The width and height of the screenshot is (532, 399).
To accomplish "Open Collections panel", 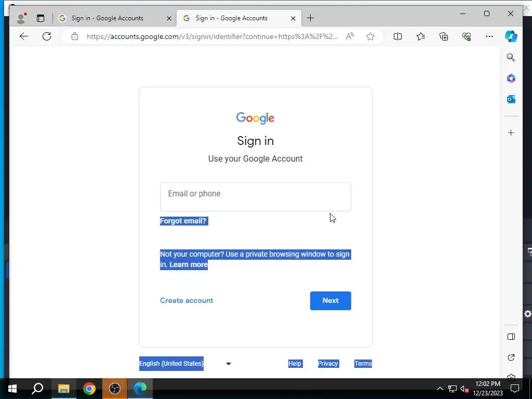I will (x=444, y=36).
